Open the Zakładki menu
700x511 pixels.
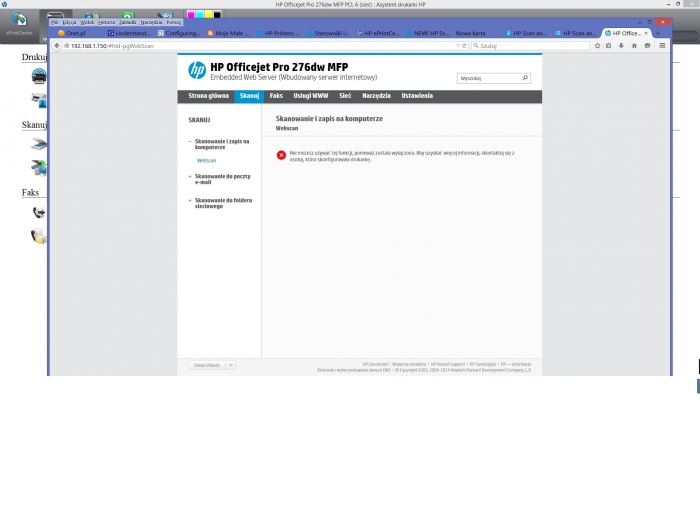[127, 22]
